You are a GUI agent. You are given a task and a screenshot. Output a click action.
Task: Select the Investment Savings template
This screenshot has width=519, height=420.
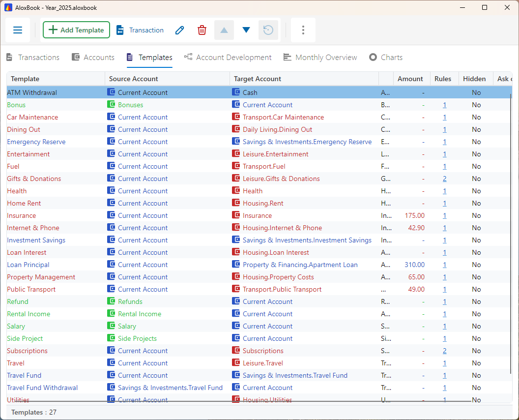pyautogui.click(x=36, y=240)
